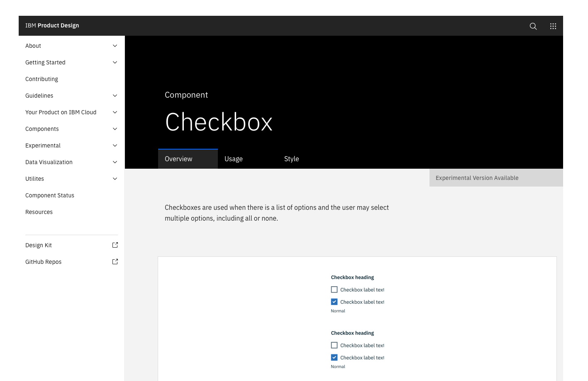The height and width of the screenshot is (381, 588).
Task: Click the IBM Product Design logo
Action: click(x=52, y=25)
